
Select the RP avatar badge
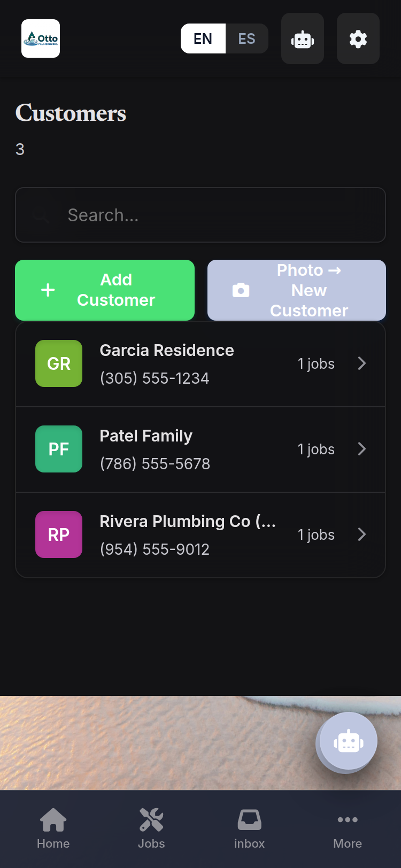pyautogui.click(x=59, y=534)
